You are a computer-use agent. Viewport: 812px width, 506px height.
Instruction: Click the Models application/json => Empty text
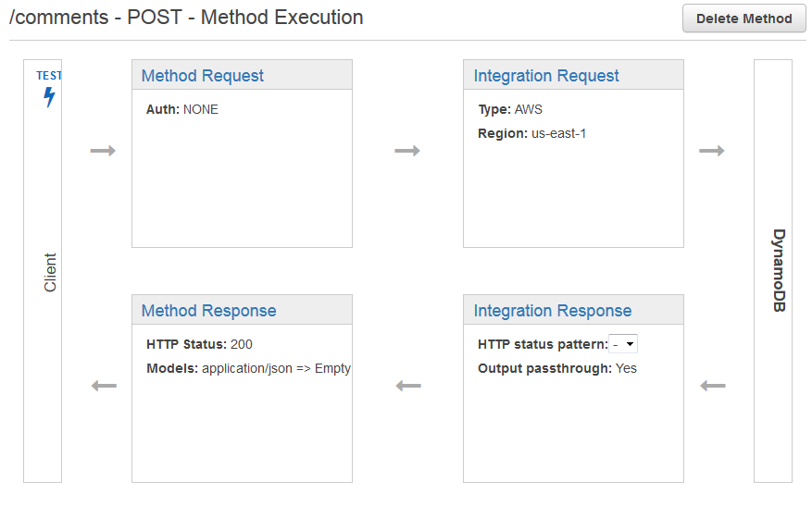coord(248,368)
